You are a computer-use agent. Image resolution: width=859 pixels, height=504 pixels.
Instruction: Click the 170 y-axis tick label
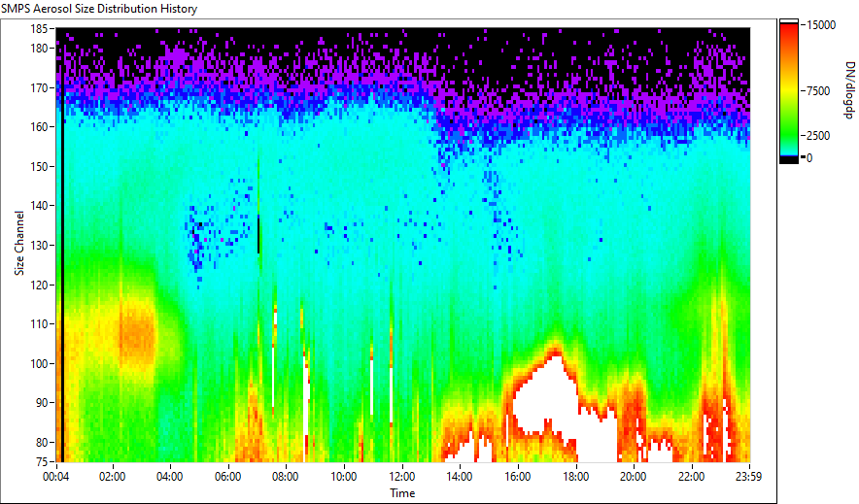39,87
